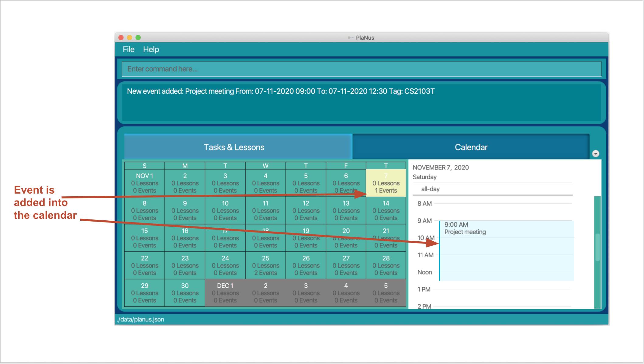The height and width of the screenshot is (364, 644).
Task: Select November 8 in the calendar
Action: click(145, 210)
